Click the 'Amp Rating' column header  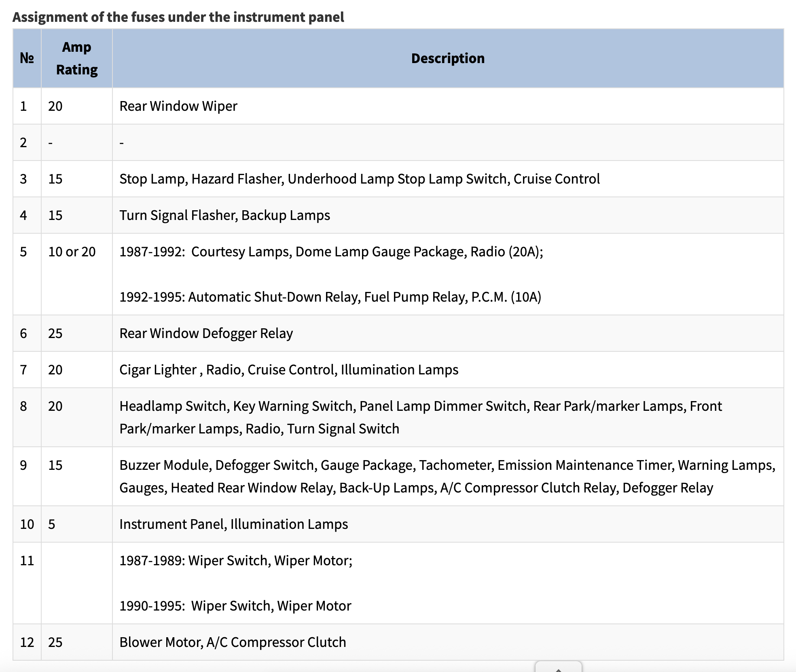(x=76, y=58)
